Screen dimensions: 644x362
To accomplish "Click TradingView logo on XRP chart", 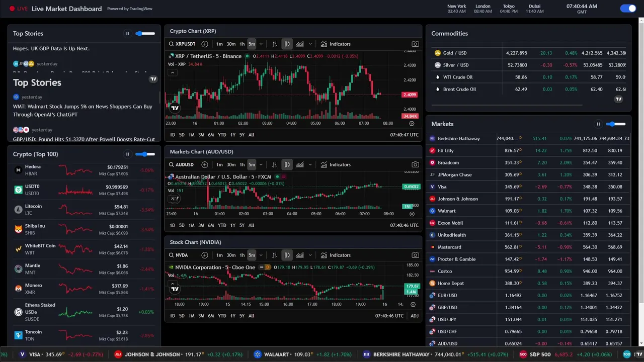I will pyautogui.click(x=175, y=108).
